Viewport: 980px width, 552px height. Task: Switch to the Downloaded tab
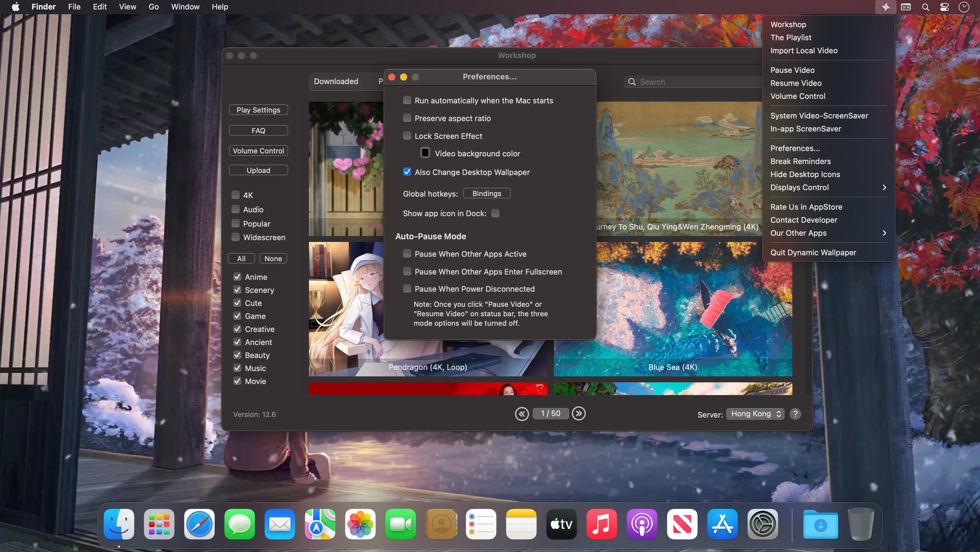click(x=336, y=81)
